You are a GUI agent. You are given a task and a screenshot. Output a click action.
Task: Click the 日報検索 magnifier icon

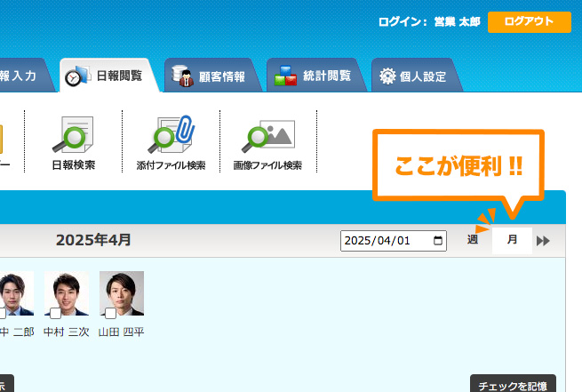pos(73,134)
